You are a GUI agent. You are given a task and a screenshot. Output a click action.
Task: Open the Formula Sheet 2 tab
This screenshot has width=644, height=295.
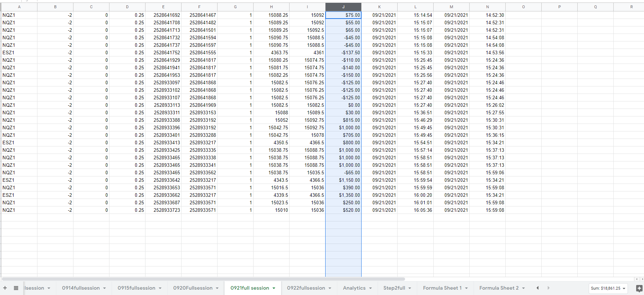coord(499,288)
